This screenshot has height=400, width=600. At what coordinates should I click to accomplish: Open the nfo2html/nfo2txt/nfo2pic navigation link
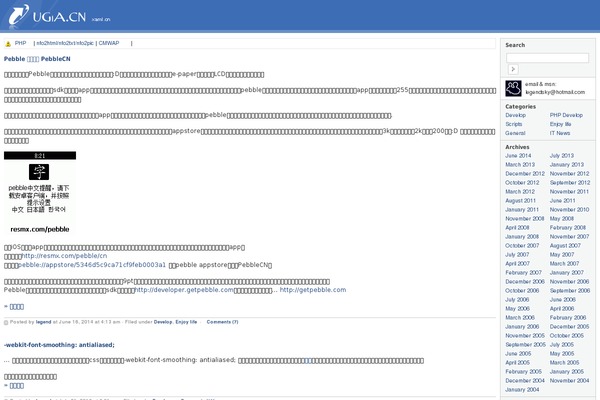click(65, 43)
